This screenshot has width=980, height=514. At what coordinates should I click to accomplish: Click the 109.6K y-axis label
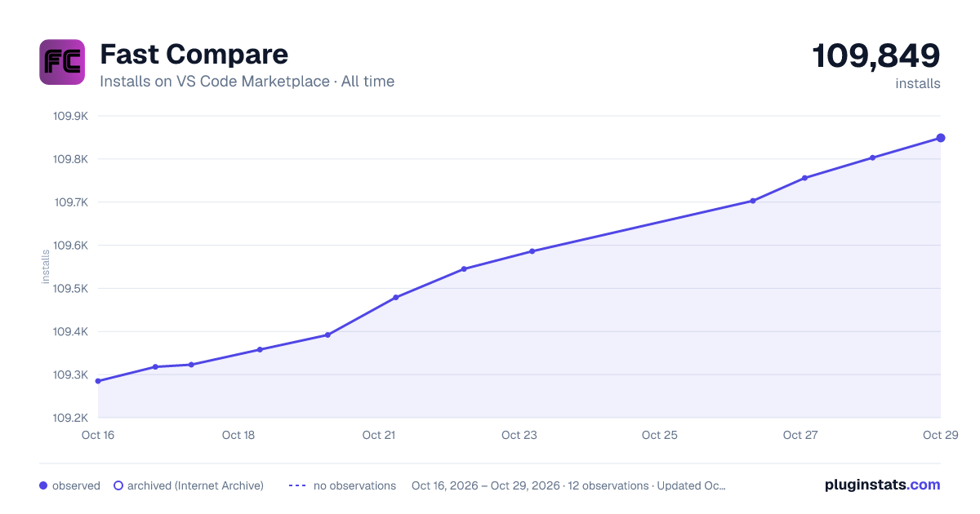coord(71,246)
